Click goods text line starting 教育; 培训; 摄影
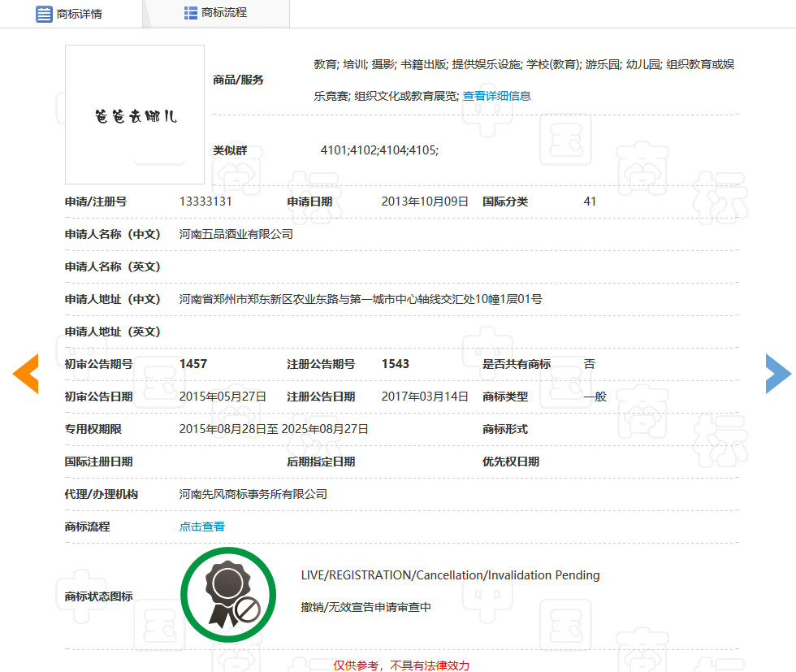The width and height of the screenshot is (796, 672). 524,64
